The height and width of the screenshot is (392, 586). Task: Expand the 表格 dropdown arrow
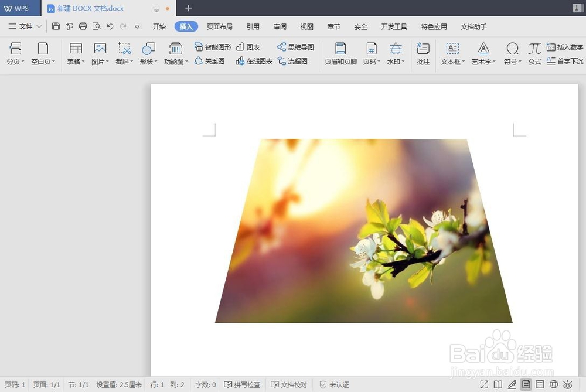(83, 62)
